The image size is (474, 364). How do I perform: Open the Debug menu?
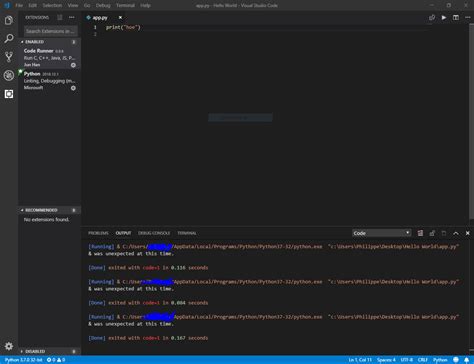(103, 5)
